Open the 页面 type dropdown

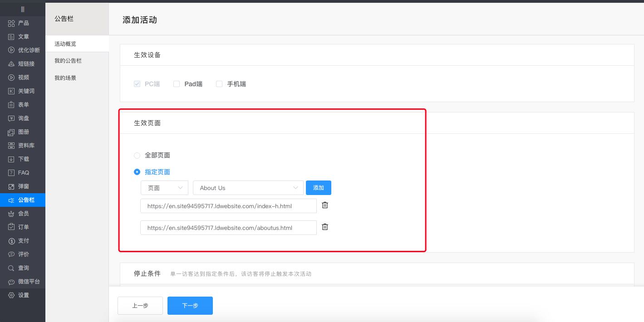(164, 187)
